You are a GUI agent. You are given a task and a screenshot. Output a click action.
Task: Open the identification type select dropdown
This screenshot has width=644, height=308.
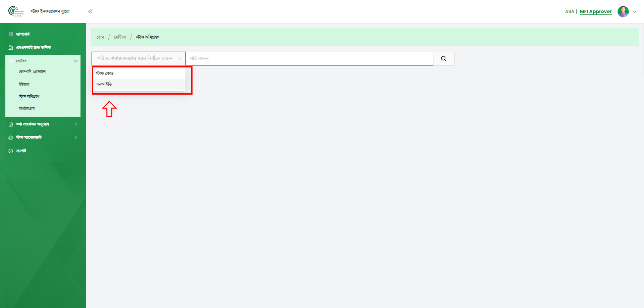click(x=139, y=59)
